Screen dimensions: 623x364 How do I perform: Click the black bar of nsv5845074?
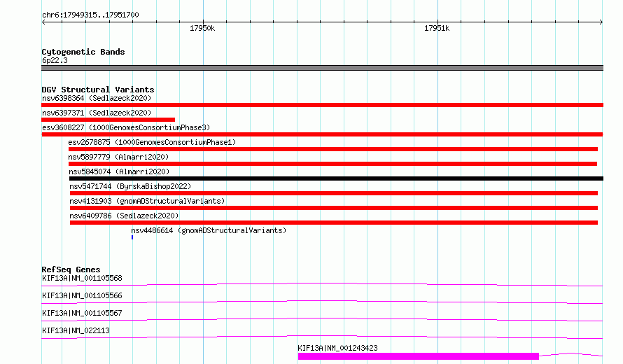pos(336,178)
